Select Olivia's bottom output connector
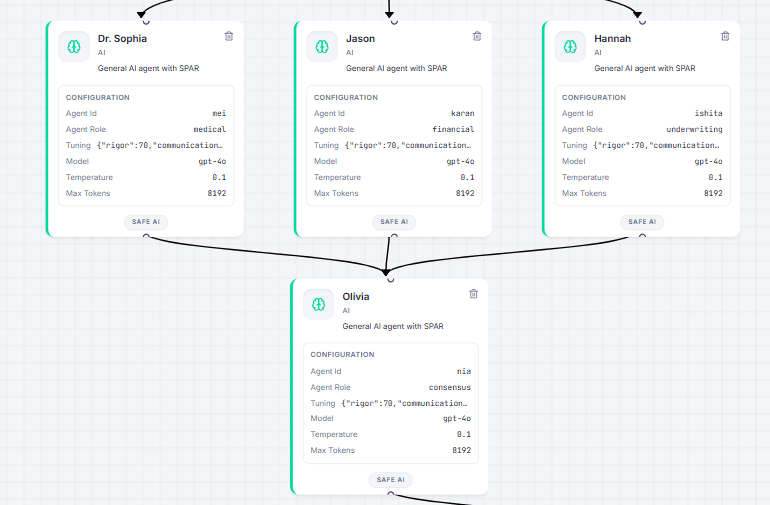The width and height of the screenshot is (770, 505). (390, 494)
